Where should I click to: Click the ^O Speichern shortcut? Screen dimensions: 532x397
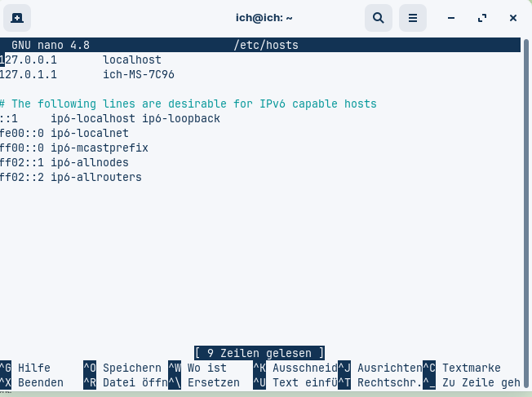tap(122, 368)
